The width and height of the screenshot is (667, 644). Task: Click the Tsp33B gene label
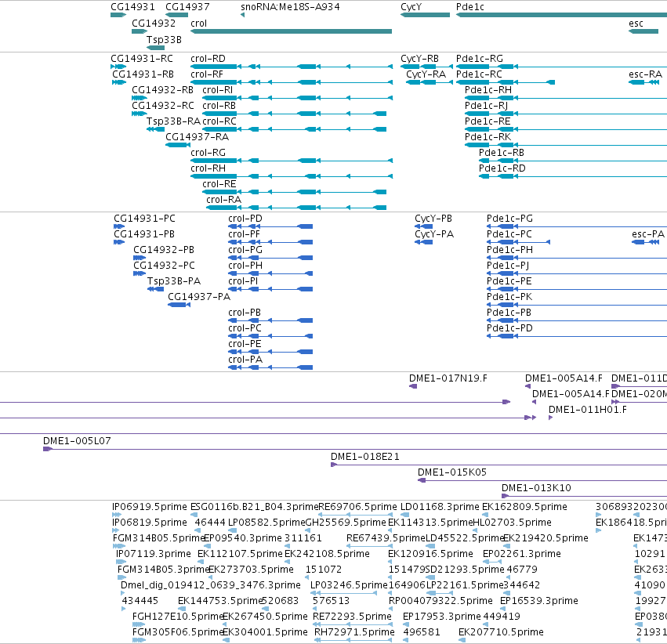pyautogui.click(x=164, y=39)
